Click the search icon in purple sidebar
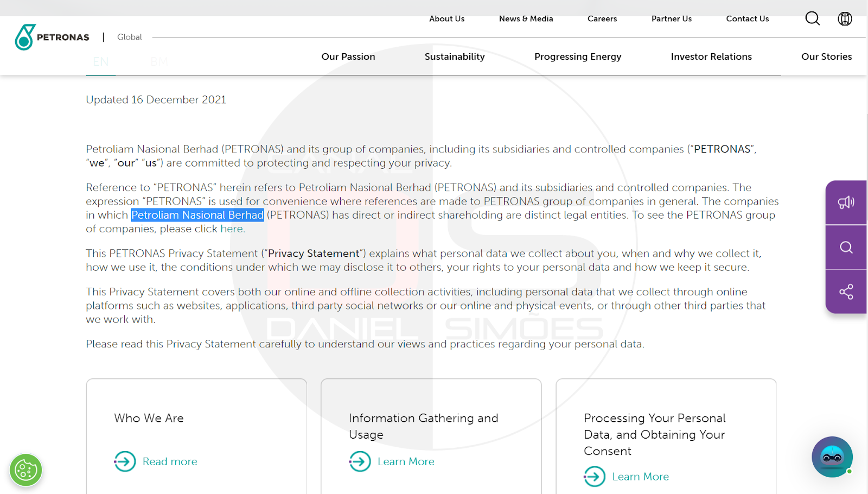This screenshot has width=868, height=494. pyautogui.click(x=846, y=248)
